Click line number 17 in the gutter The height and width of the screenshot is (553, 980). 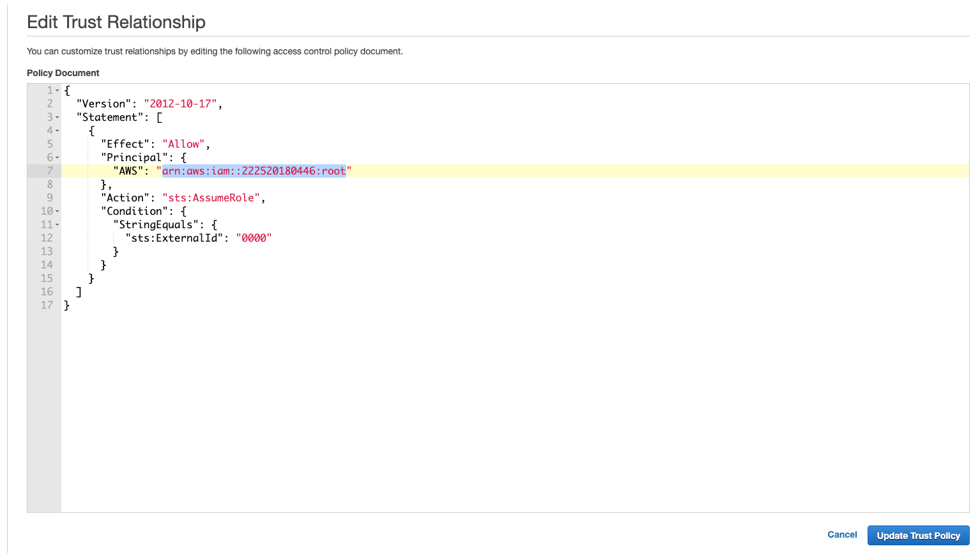[x=47, y=305]
